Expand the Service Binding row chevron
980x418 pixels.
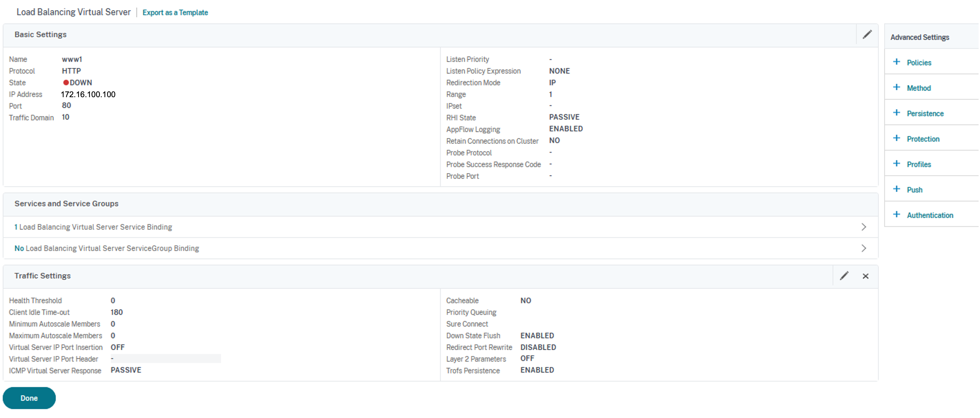pyautogui.click(x=863, y=227)
